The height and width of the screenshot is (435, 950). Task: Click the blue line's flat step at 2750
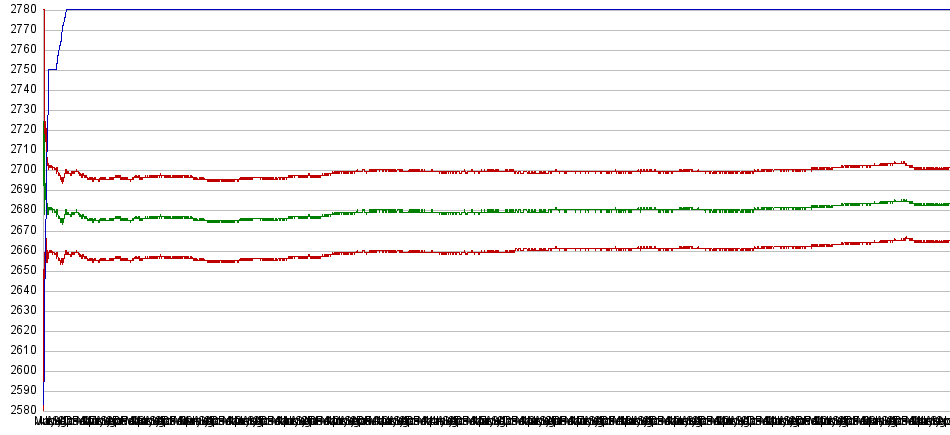pos(52,69)
